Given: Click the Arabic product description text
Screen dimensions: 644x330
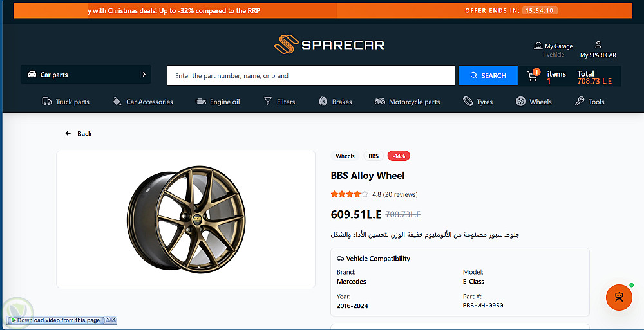Looking at the screenshot, I should 425,235.
